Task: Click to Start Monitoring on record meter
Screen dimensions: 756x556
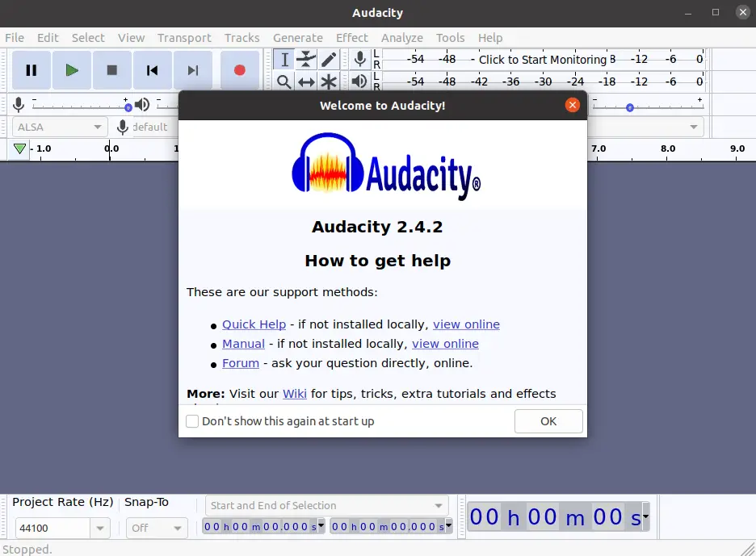Action: tap(543, 59)
